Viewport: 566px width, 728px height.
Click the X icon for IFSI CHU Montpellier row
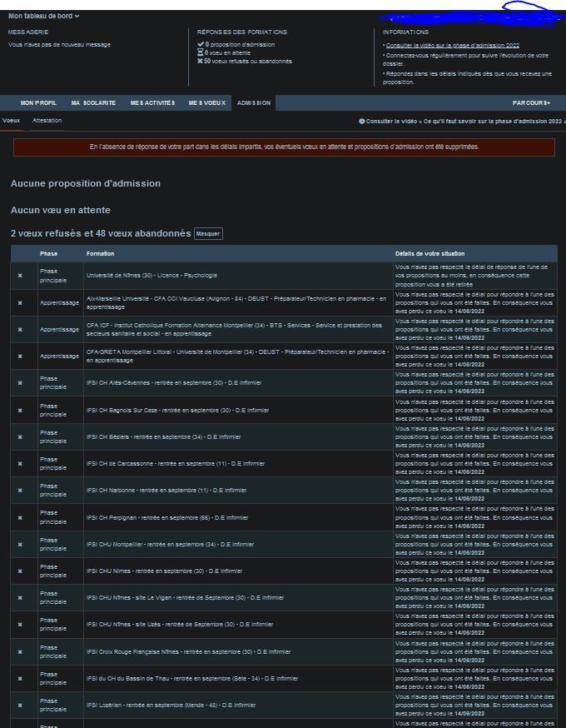click(20, 544)
